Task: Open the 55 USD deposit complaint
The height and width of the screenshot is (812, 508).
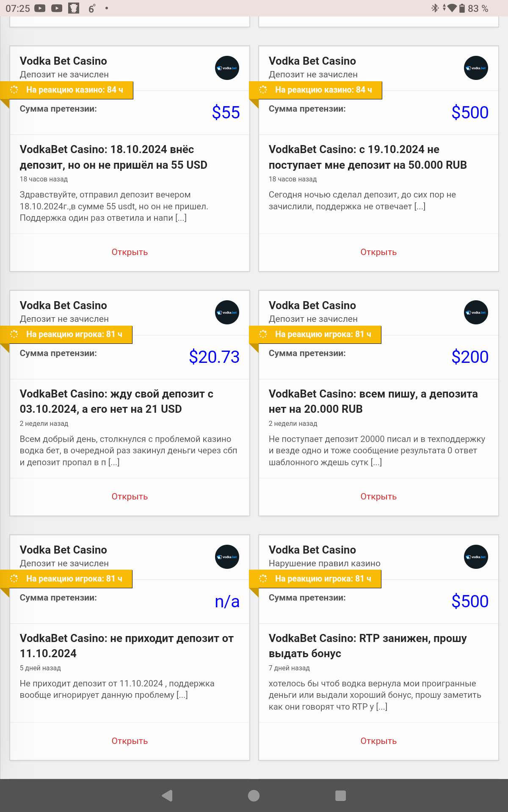Action: pos(130,252)
